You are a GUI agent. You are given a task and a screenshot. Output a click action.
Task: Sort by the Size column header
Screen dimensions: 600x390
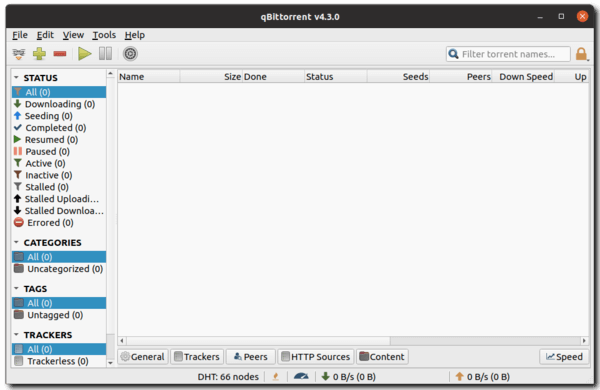211,77
